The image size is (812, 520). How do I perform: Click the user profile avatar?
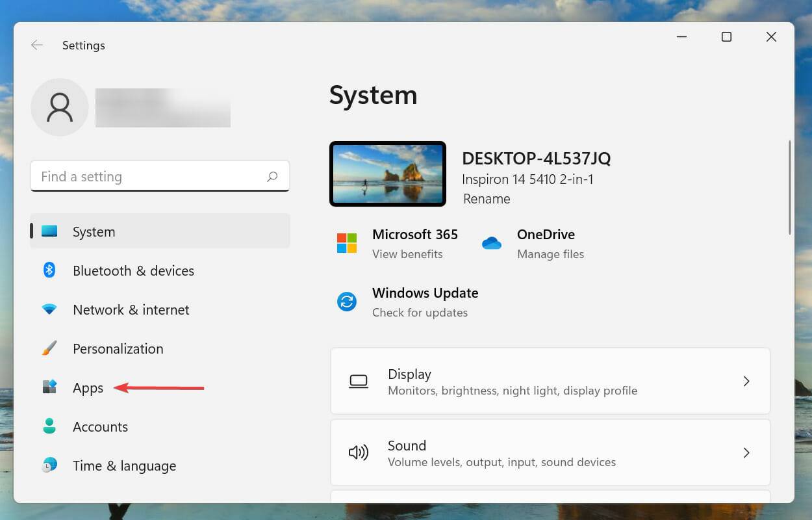(x=59, y=107)
